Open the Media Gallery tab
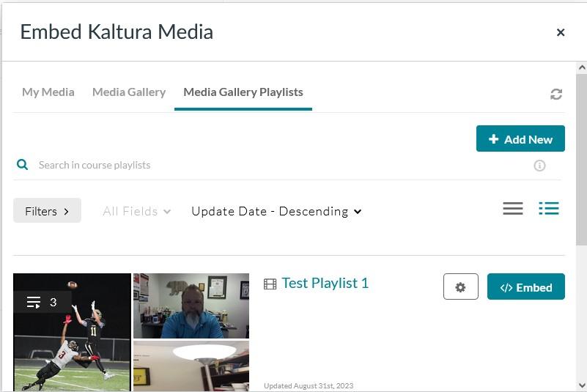This screenshot has height=392, width=587. tap(129, 92)
